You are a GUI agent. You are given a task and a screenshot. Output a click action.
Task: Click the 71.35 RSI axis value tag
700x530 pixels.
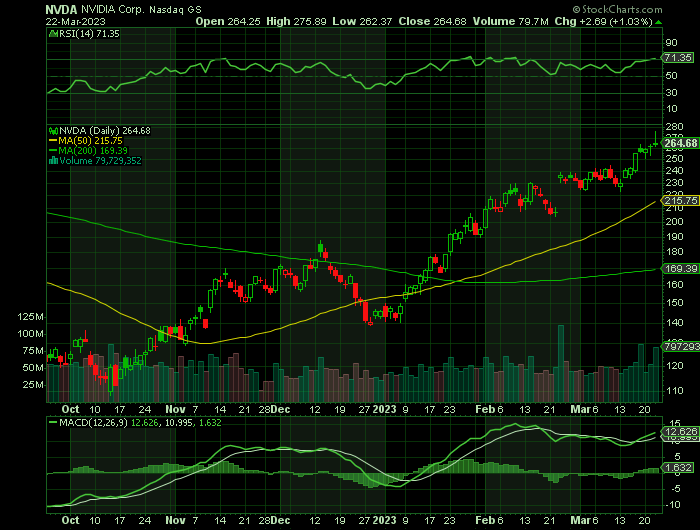pos(677,58)
